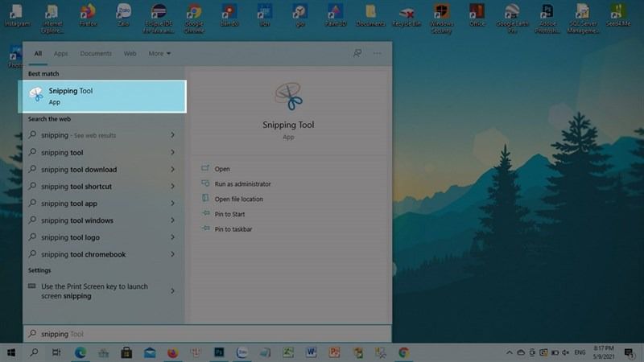Expand the 'snipping tool download' suggestion arrow
This screenshot has width=644, height=362.
pos(172,169)
